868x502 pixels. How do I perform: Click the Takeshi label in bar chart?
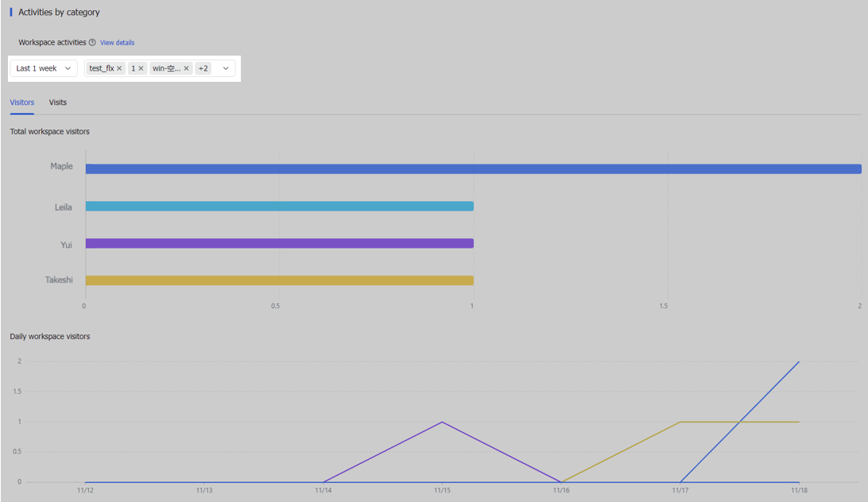tap(58, 280)
